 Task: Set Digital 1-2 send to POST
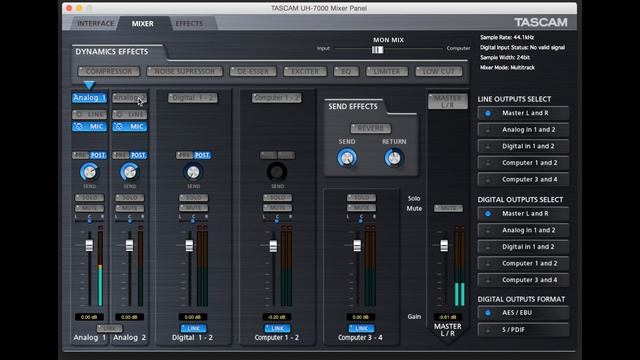coord(202,155)
